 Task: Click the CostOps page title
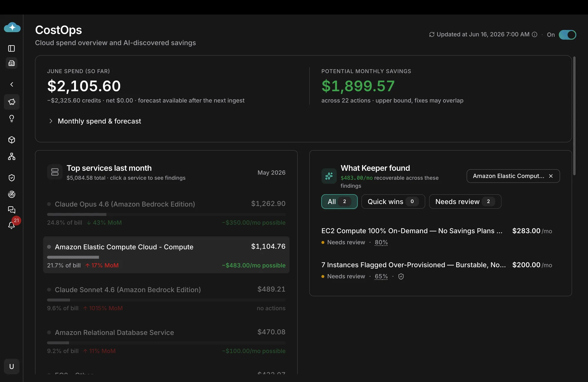pyautogui.click(x=59, y=30)
